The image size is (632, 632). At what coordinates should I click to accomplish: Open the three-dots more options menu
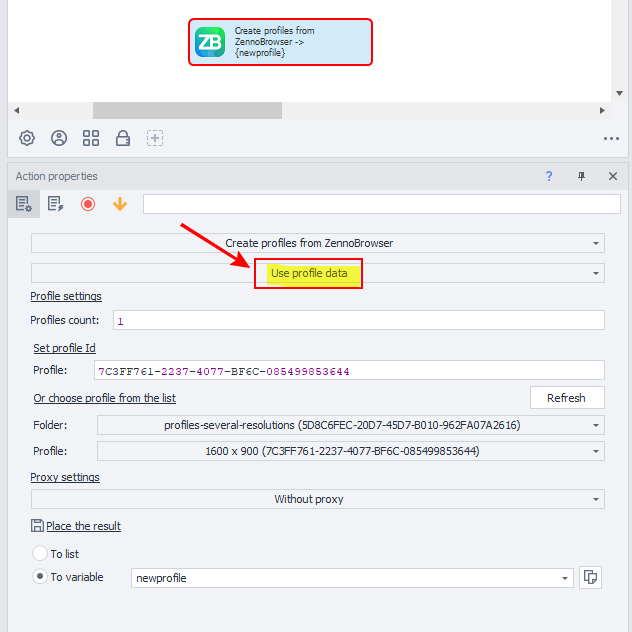point(611,139)
